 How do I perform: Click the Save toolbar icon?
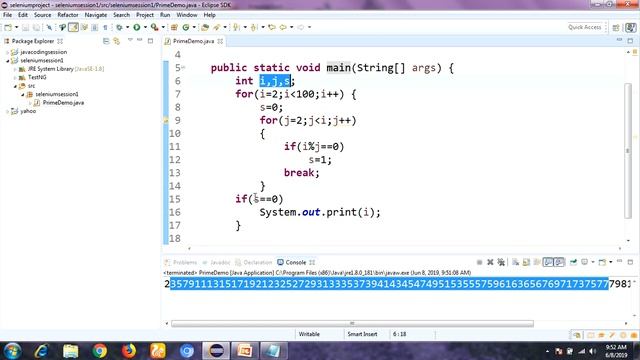click(x=25, y=27)
